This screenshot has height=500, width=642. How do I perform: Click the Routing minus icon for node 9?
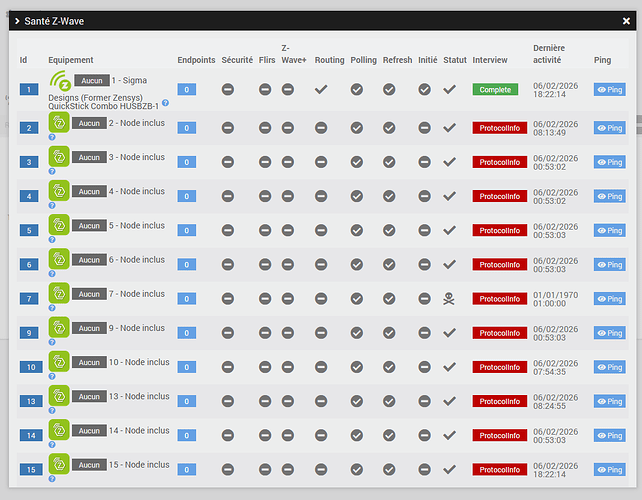[321, 333]
